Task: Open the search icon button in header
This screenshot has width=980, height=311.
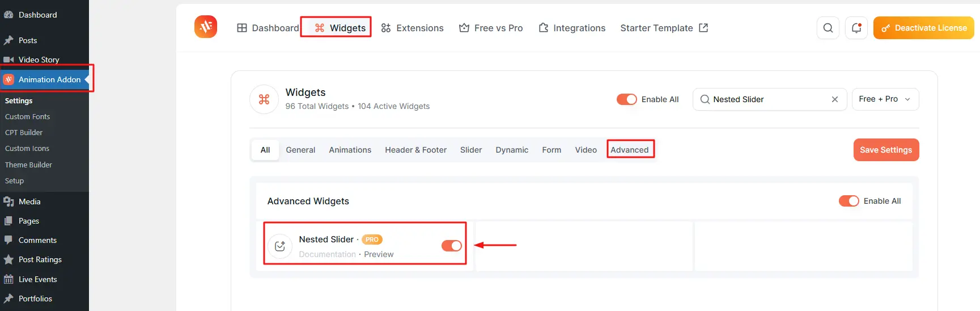Action: [828, 28]
